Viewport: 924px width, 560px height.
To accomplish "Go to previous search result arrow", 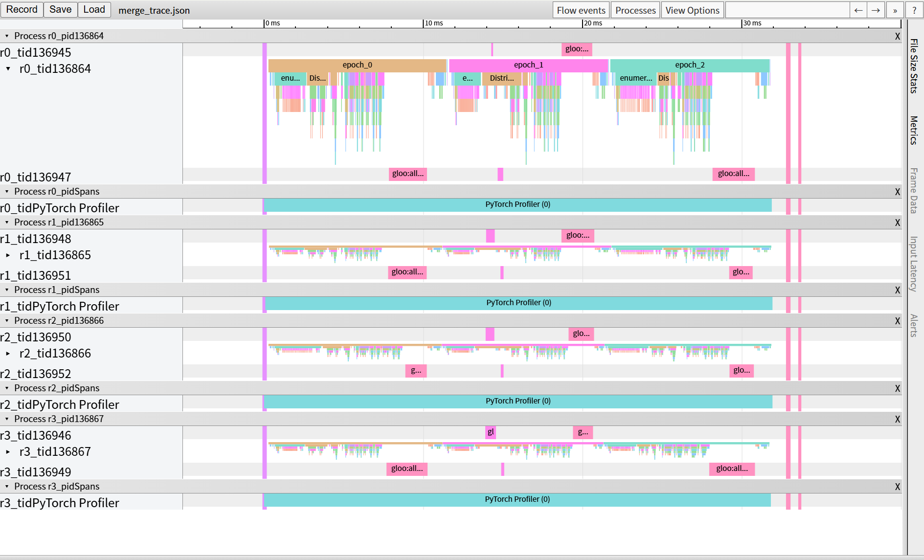I will tap(858, 10).
